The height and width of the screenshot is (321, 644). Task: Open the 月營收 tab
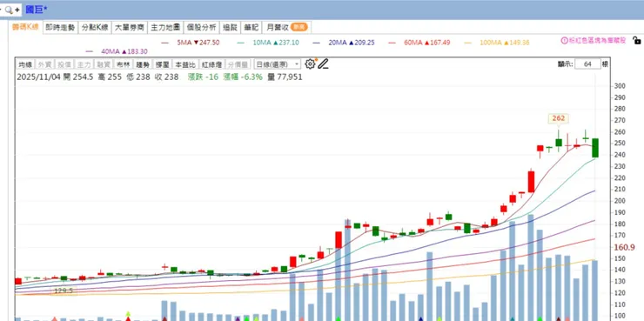(x=286, y=28)
